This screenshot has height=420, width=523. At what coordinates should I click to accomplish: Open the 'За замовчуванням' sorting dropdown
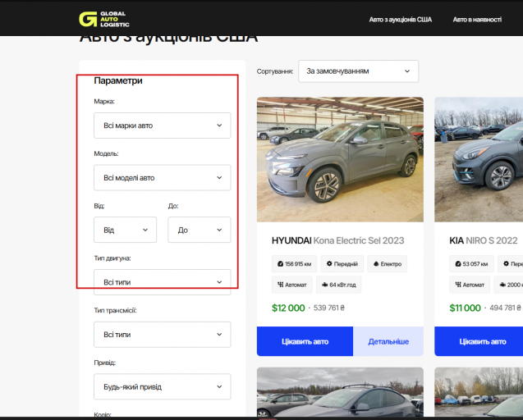point(358,71)
